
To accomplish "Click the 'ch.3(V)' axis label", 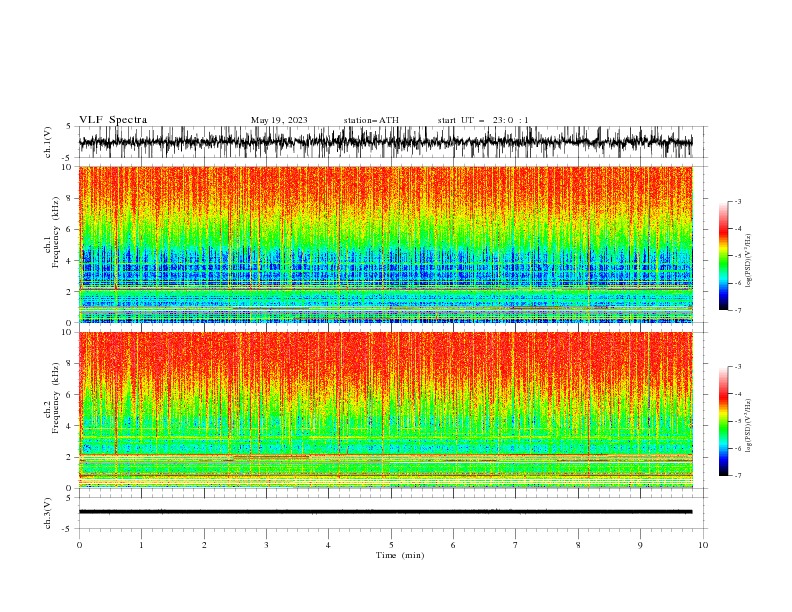I will tap(48, 513).
